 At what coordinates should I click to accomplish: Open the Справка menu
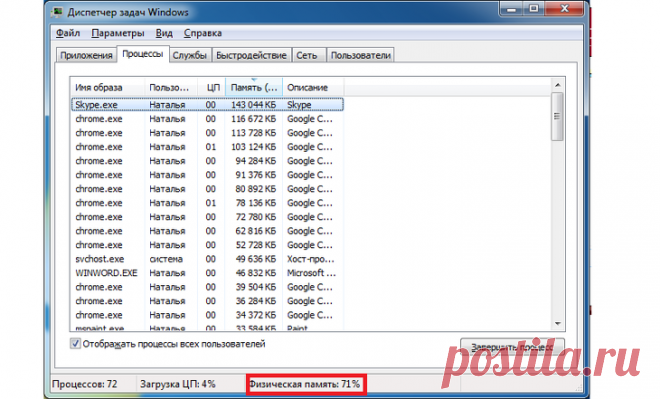pyautogui.click(x=202, y=33)
